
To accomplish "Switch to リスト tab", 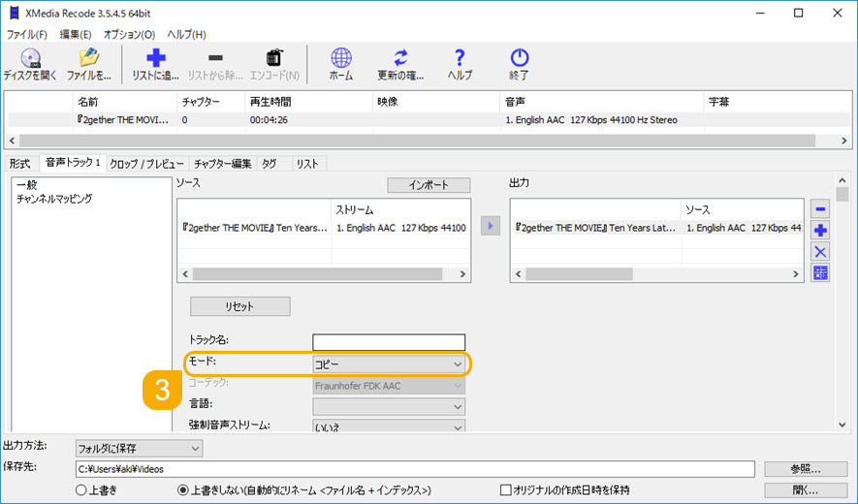I will (x=307, y=164).
